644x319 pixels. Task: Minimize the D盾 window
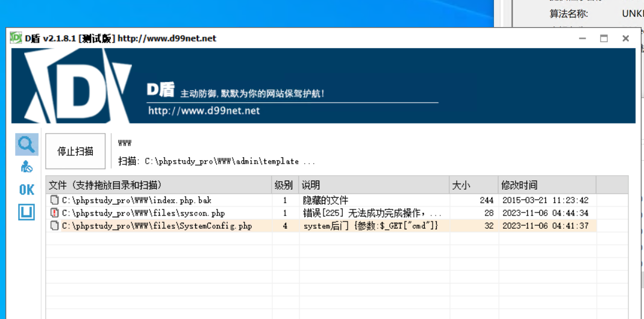[x=583, y=38]
